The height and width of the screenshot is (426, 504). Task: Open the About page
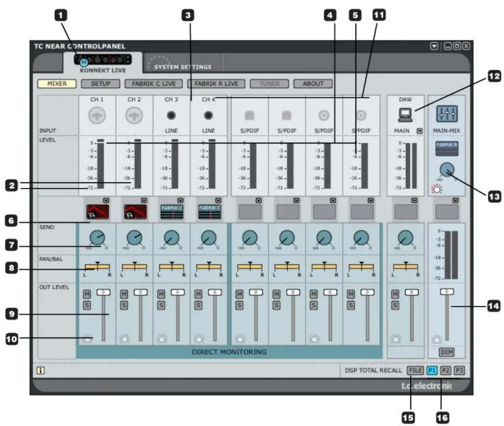click(313, 84)
